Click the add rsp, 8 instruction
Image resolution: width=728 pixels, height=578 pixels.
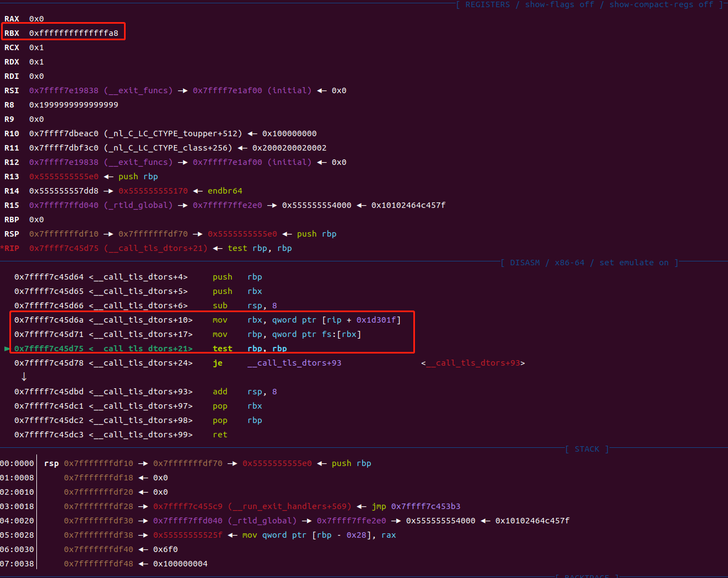245,392
